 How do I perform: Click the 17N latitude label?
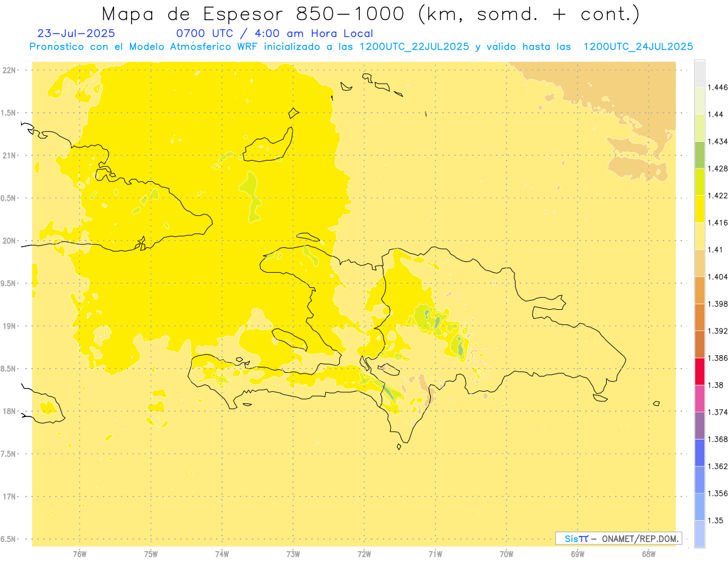(x=8, y=497)
